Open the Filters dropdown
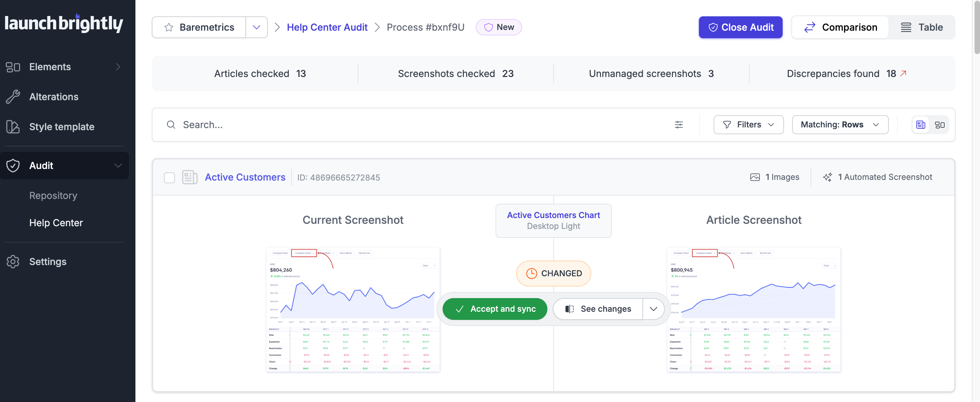The image size is (980, 402). pyautogui.click(x=748, y=125)
